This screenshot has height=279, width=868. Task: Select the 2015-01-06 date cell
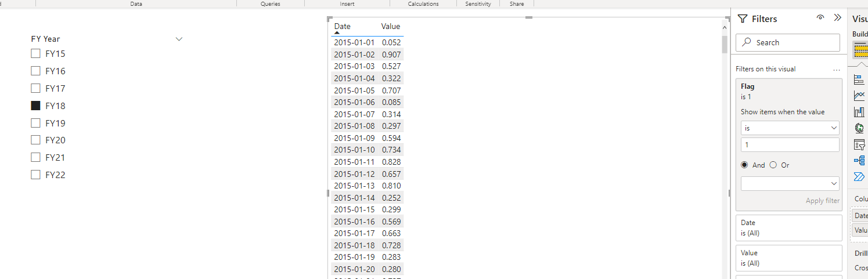point(354,102)
